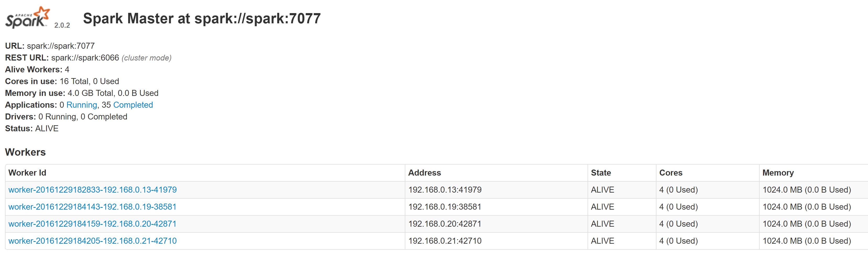
Task: Click the Address column header
Action: 424,173
